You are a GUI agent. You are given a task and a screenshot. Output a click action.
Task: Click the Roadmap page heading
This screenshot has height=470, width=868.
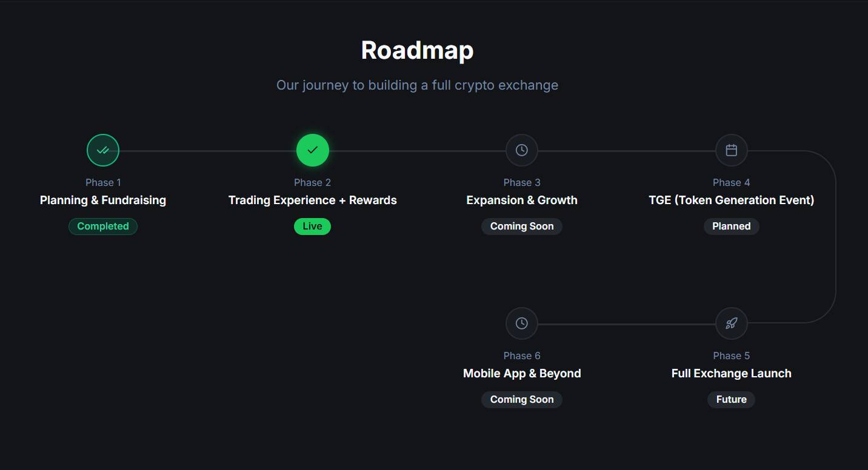tap(417, 50)
